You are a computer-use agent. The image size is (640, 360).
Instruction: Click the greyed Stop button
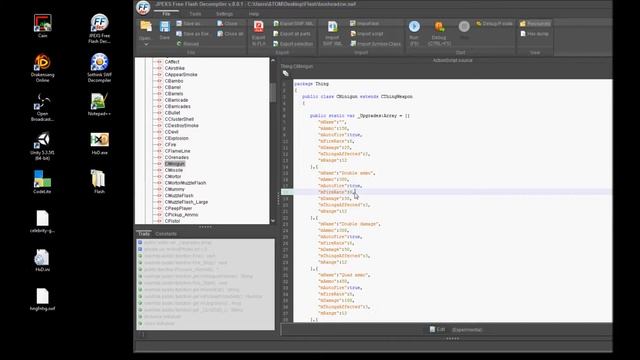(x=464, y=29)
